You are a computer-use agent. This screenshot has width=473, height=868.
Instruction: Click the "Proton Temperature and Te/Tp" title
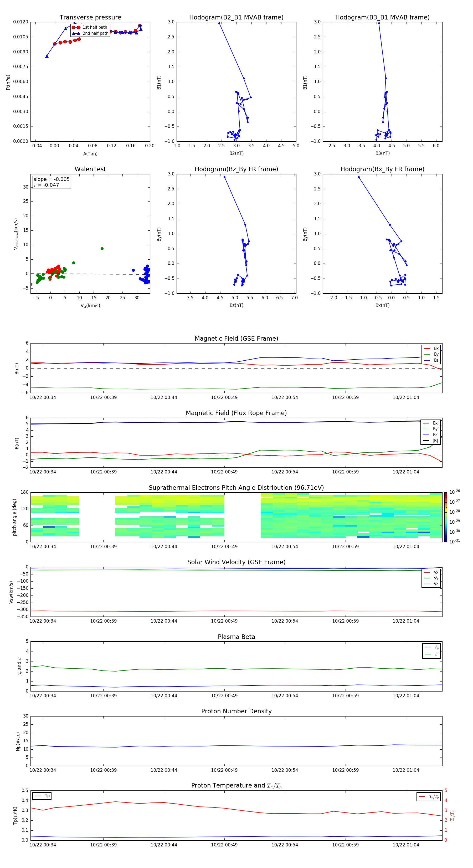[x=236, y=786]
